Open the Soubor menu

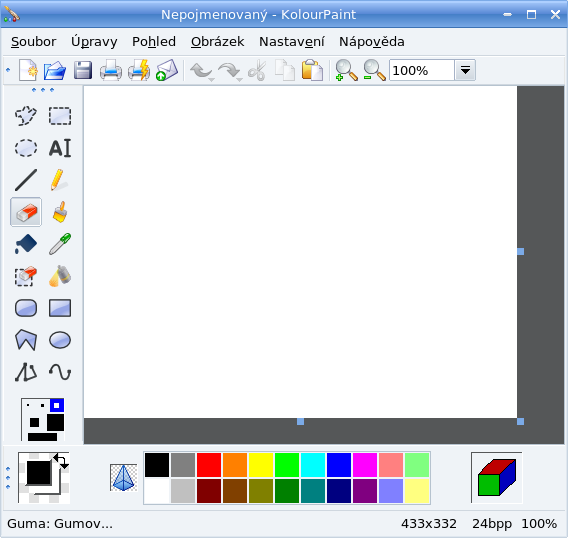(33, 42)
